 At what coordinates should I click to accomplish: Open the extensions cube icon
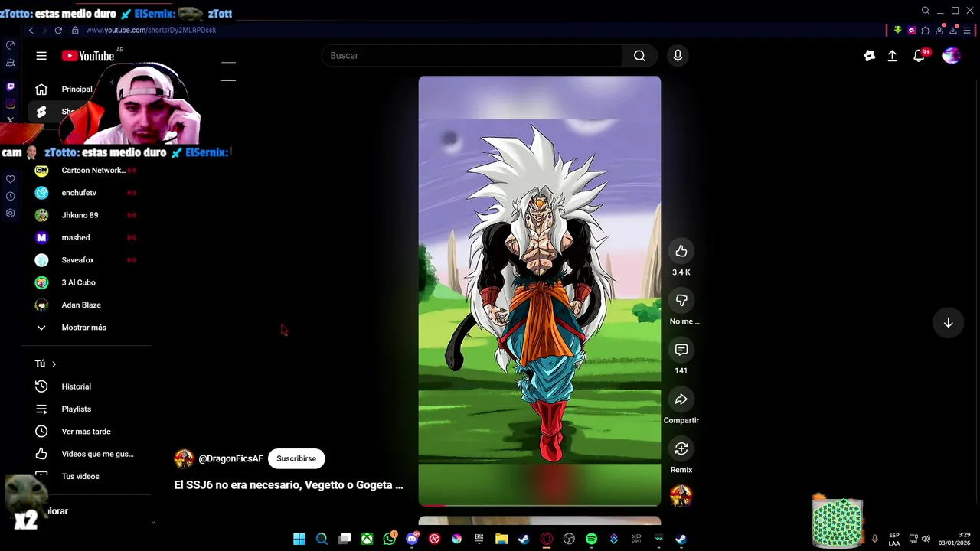pyautogui.click(x=926, y=30)
